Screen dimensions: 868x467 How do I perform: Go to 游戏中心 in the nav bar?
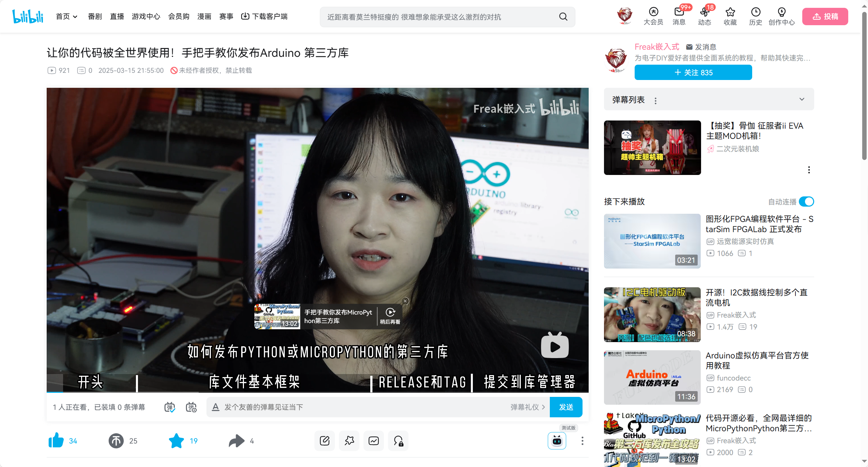146,16
